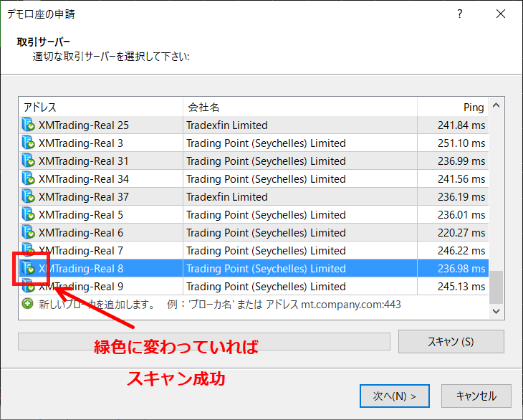Click the green plus add-broker icon
The height and width of the screenshot is (420, 523).
(x=28, y=304)
